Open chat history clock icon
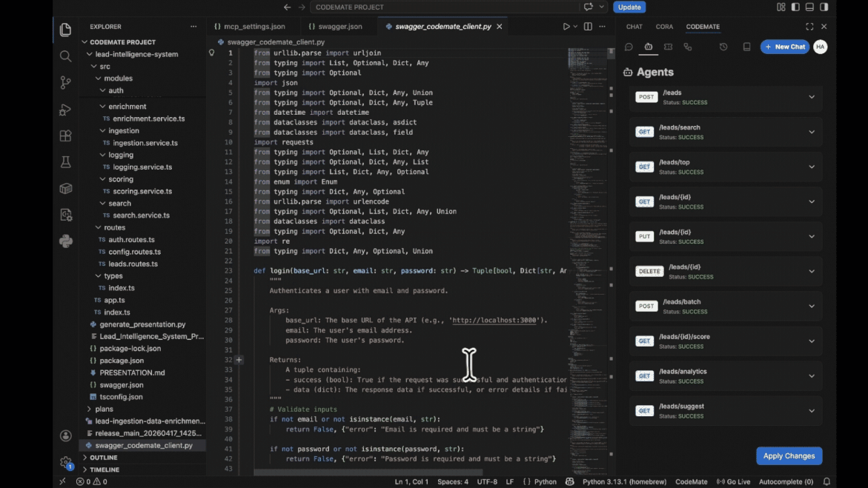Viewport: 868px width, 488px height. pos(723,47)
